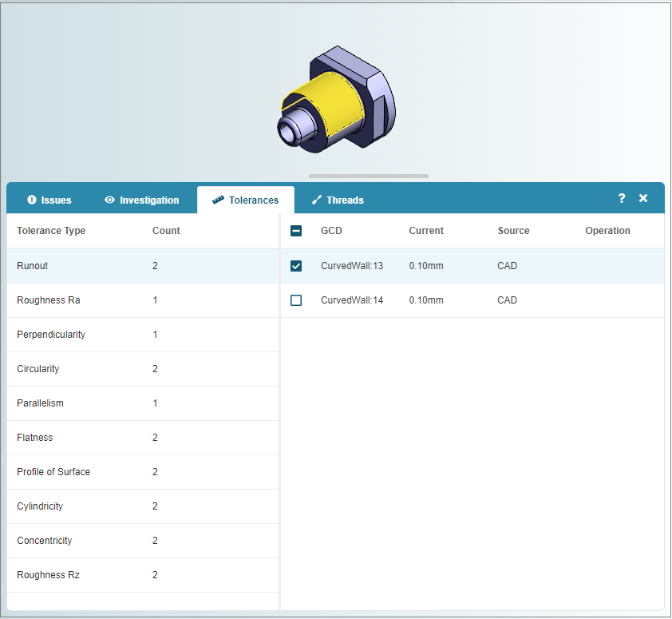Click the Tolerance Type column header
This screenshot has height=619, width=672.
pos(51,231)
